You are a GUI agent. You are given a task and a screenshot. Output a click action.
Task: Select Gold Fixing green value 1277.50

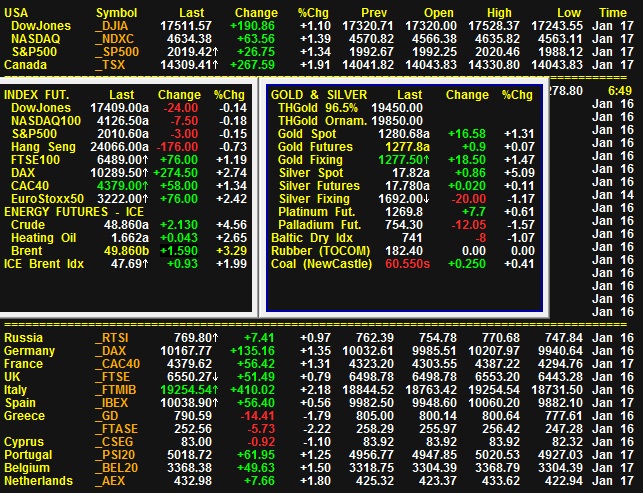click(x=404, y=160)
